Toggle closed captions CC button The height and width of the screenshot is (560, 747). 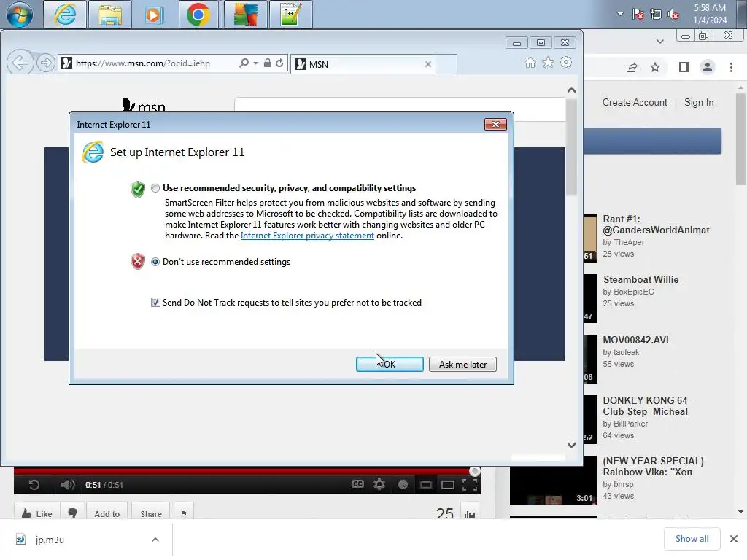[x=357, y=484]
